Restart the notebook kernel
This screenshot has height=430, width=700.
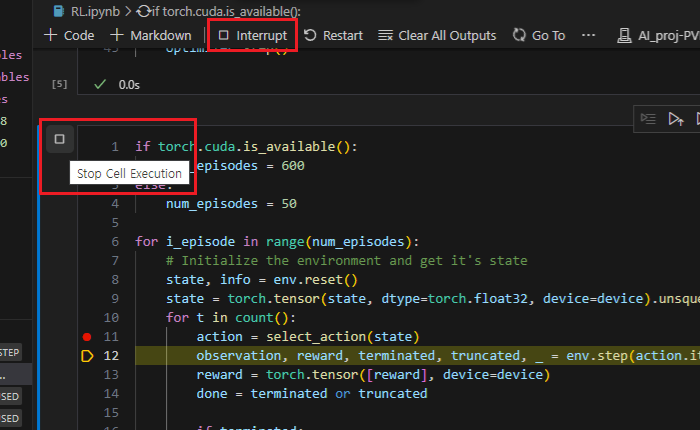click(333, 35)
